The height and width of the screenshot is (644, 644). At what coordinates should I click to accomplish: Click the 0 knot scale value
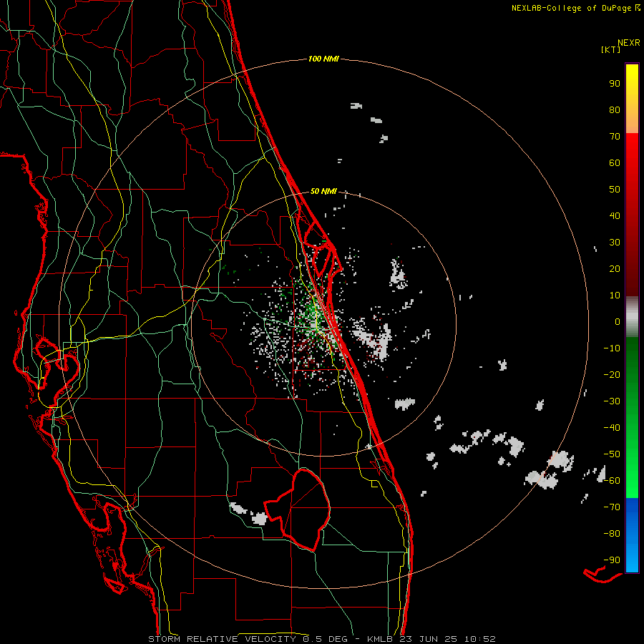tap(618, 321)
